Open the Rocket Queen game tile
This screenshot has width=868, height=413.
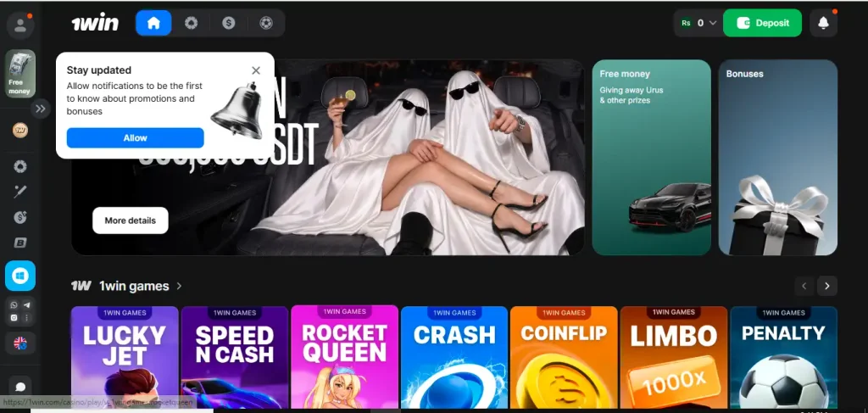[344, 356]
